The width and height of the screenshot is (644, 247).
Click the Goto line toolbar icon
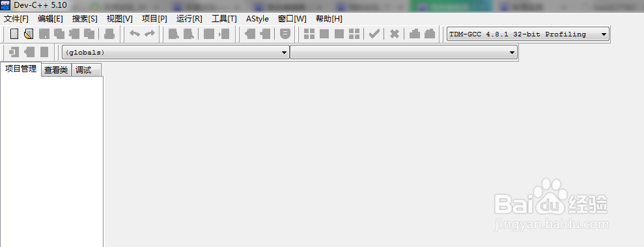pyautogui.click(x=224, y=34)
